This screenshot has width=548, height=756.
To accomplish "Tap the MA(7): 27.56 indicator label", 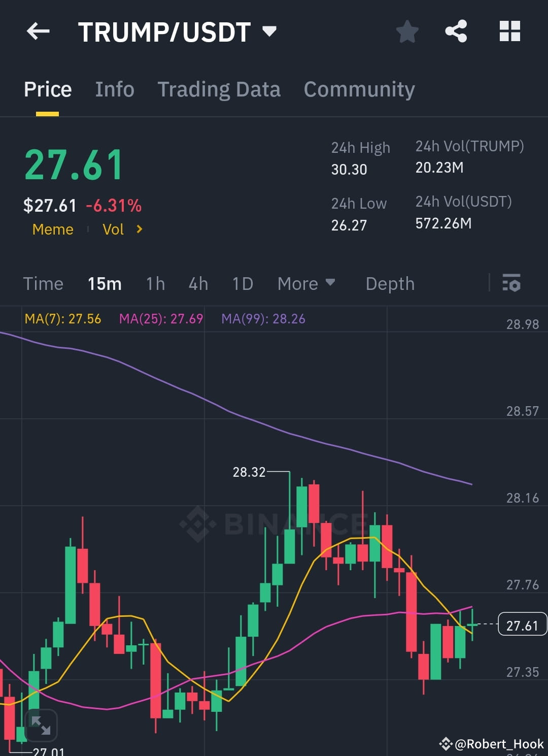I will [63, 319].
